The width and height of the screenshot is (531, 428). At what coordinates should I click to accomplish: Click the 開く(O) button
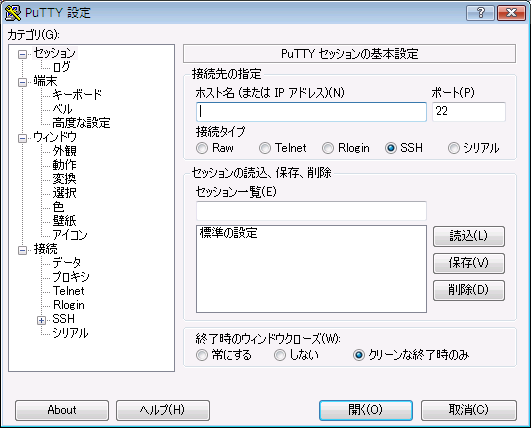tap(366, 410)
